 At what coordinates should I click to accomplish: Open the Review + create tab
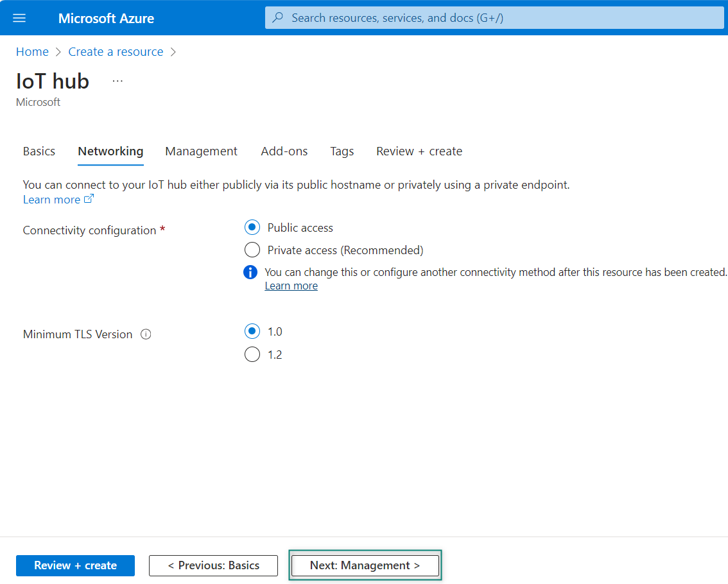click(x=419, y=151)
